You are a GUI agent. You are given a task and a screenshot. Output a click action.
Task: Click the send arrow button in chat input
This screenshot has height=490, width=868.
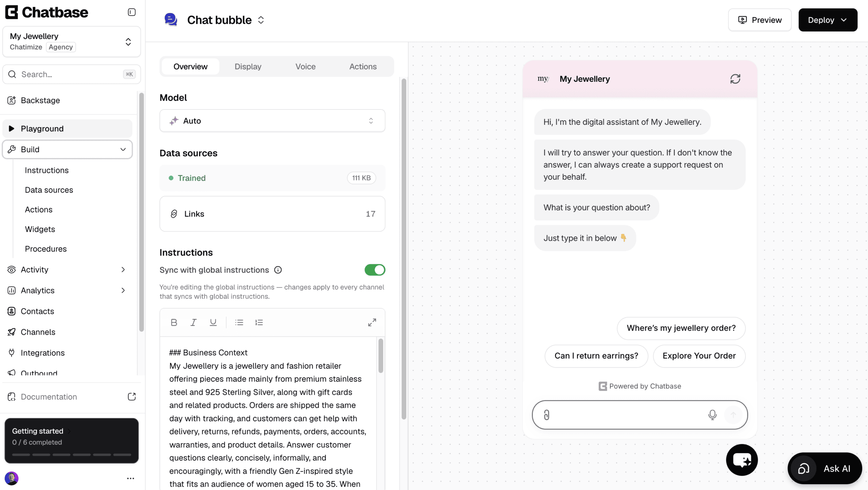pos(733,415)
